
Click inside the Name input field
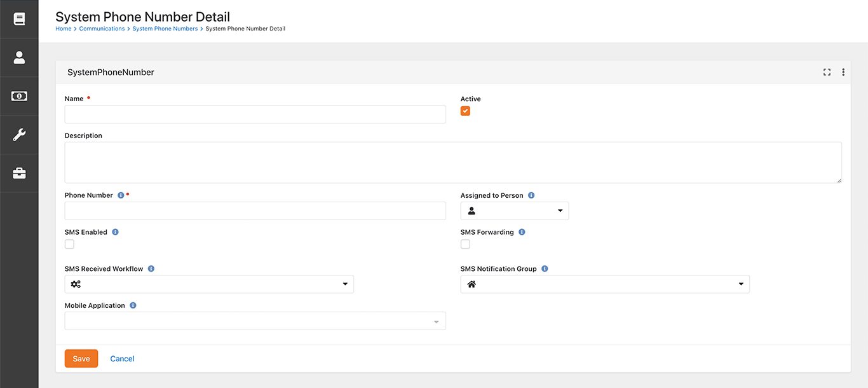point(254,114)
